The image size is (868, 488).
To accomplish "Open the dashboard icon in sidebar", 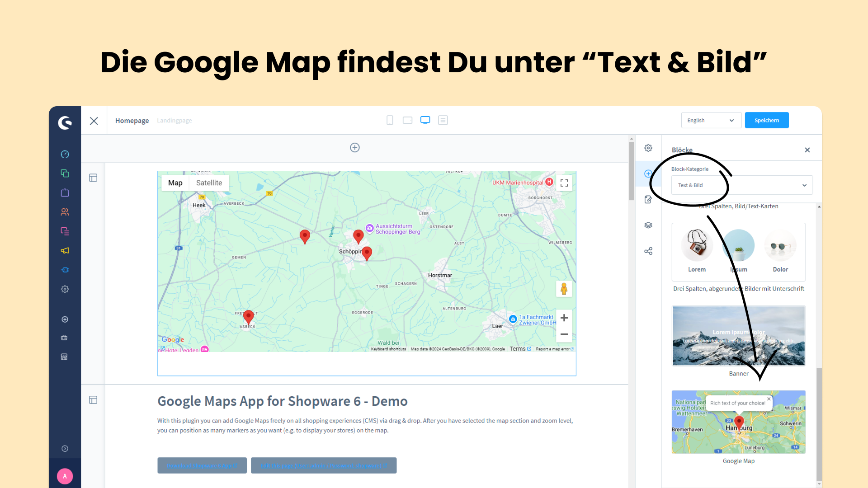I will [65, 154].
